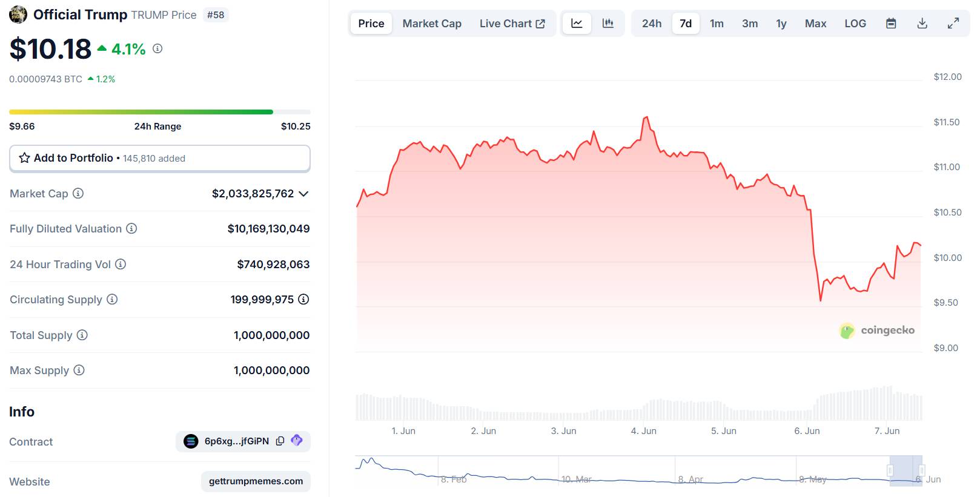Select the Market Cap chart tab

click(432, 24)
